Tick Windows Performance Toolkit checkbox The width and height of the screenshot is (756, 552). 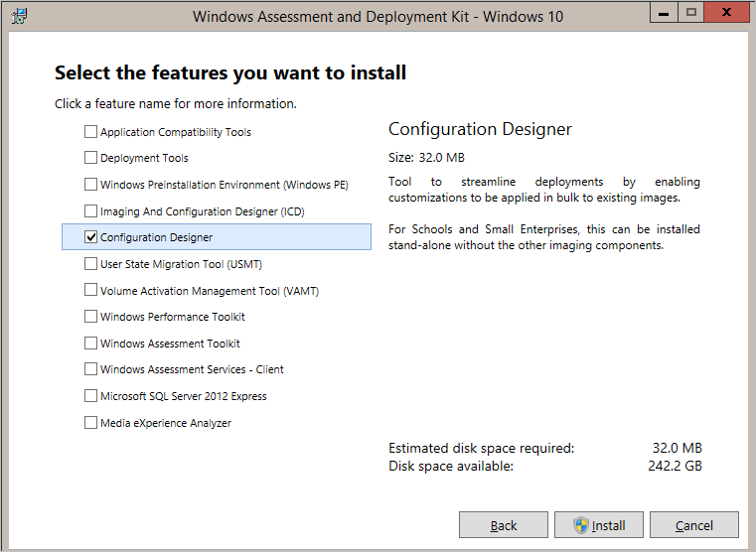(90, 317)
